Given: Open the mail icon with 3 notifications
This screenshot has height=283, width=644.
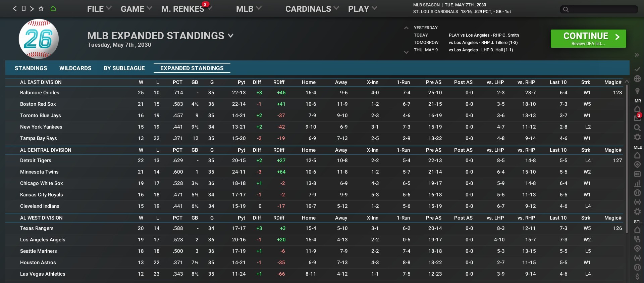Looking at the screenshot, I should click(637, 118).
